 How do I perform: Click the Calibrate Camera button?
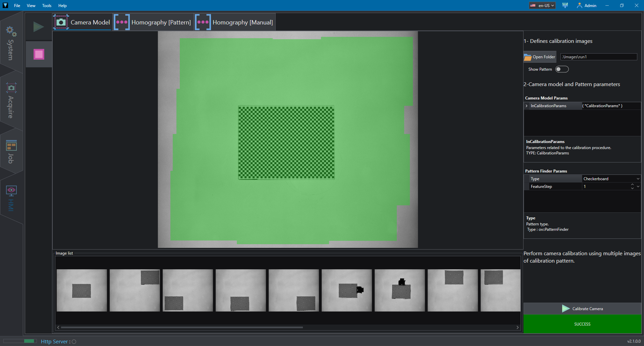point(582,309)
